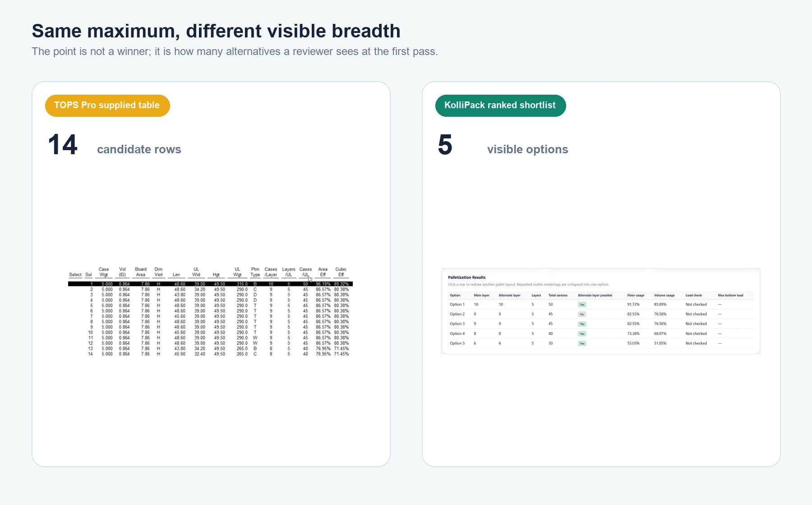Click the Len column header
Viewport: 812px width, 505px height.
pyautogui.click(x=176, y=275)
